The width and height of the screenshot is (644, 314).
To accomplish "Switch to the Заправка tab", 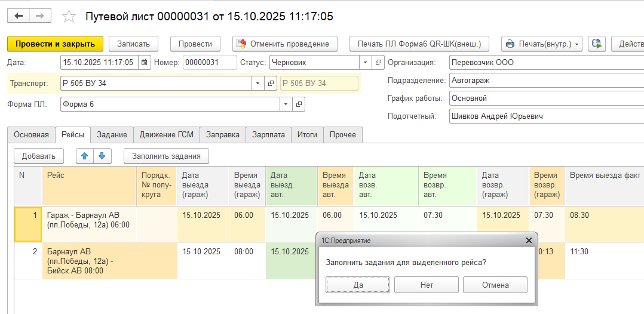I will tap(223, 135).
